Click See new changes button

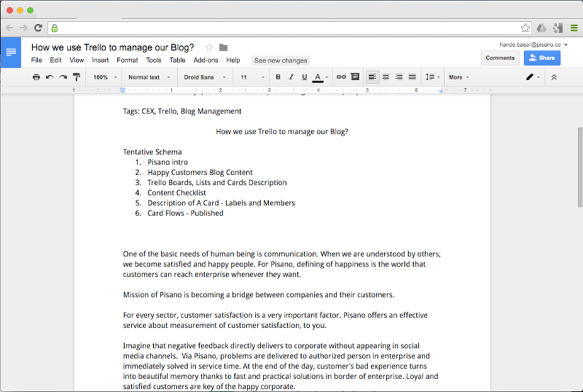pos(281,60)
